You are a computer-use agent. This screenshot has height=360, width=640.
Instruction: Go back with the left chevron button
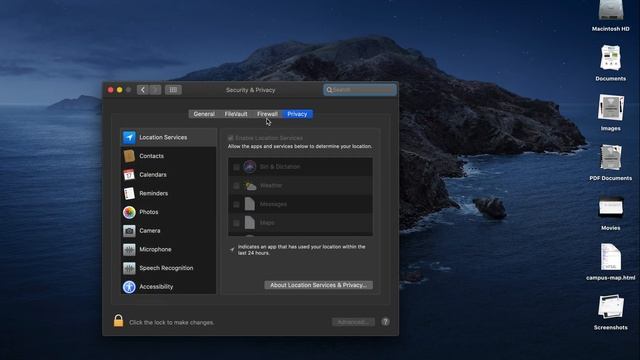pyautogui.click(x=142, y=90)
